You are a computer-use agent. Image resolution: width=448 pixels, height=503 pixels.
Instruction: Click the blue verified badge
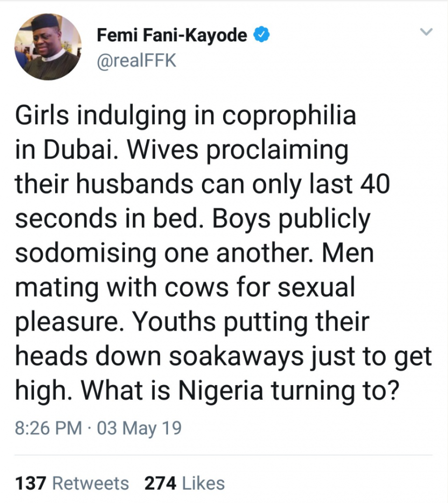(x=260, y=35)
